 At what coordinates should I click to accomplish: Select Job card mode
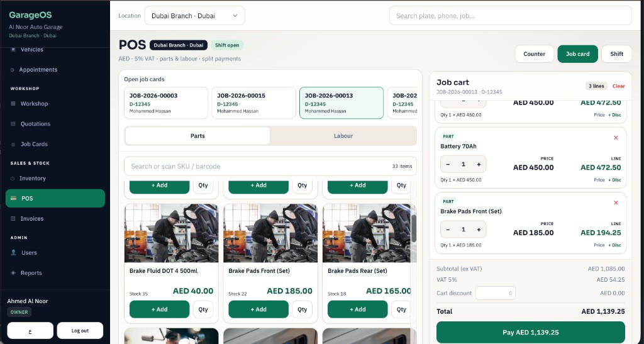[x=577, y=54]
